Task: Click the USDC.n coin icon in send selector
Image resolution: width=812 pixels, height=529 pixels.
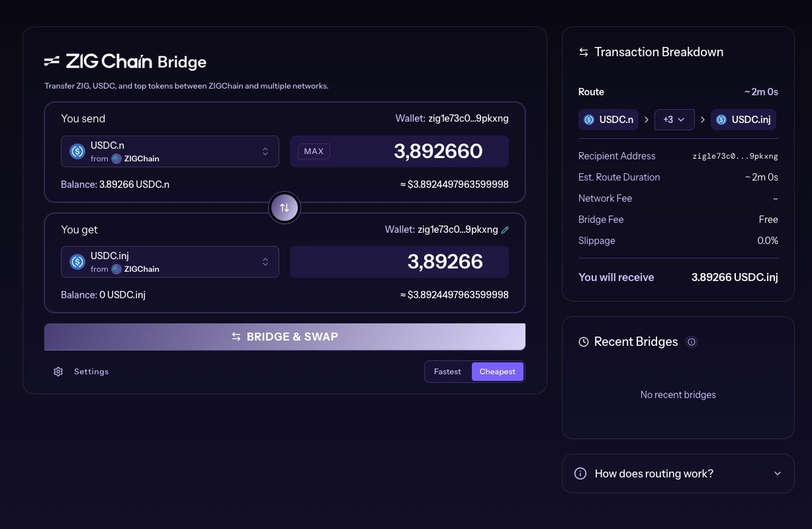Action: coord(77,151)
